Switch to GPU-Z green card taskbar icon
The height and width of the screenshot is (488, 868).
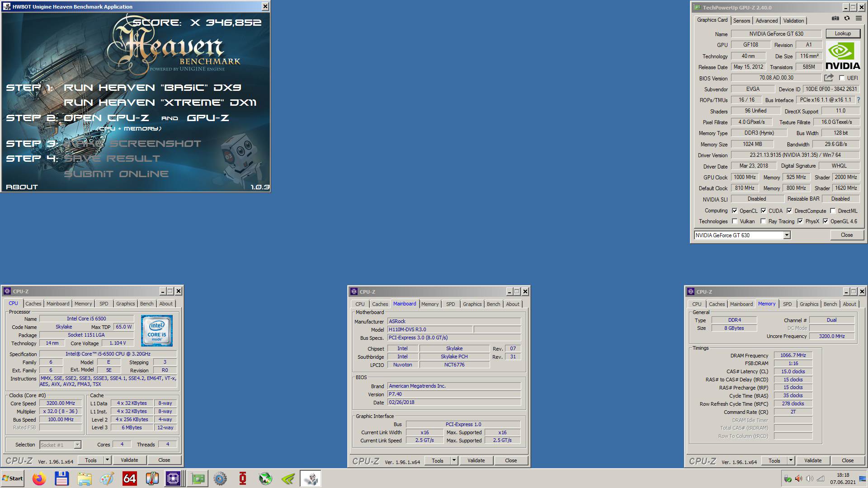coord(198,479)
